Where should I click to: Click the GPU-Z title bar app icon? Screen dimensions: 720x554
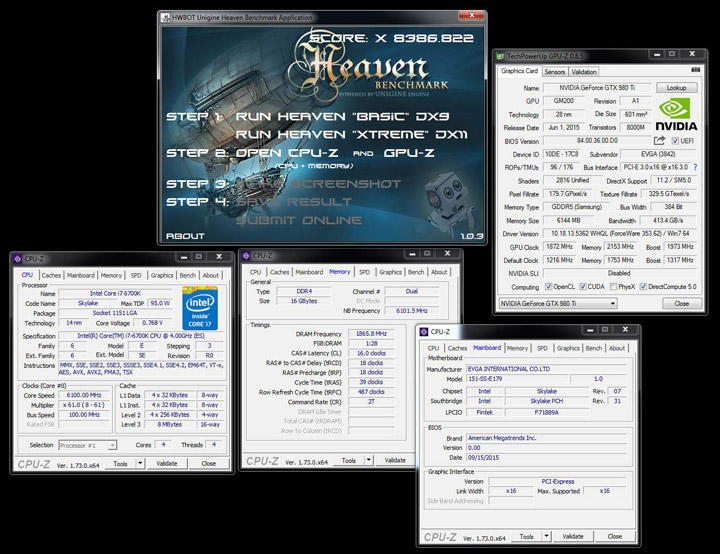coord(501,56)
